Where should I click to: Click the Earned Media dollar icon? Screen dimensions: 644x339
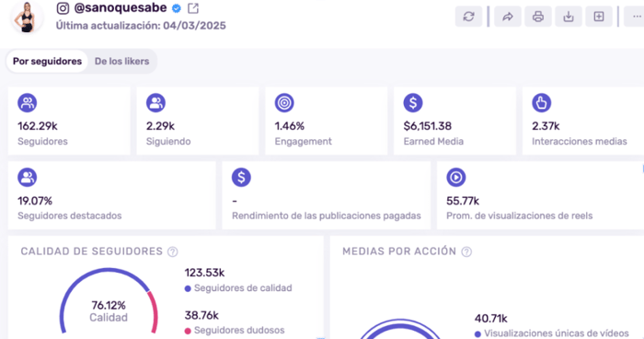(x=413, y=103)
